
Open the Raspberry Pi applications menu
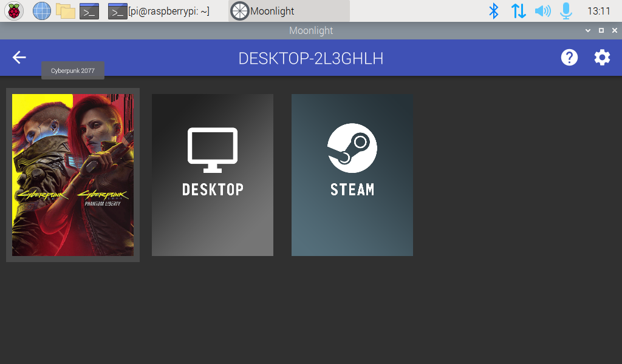pyautogui.click(x=13, y=10)
